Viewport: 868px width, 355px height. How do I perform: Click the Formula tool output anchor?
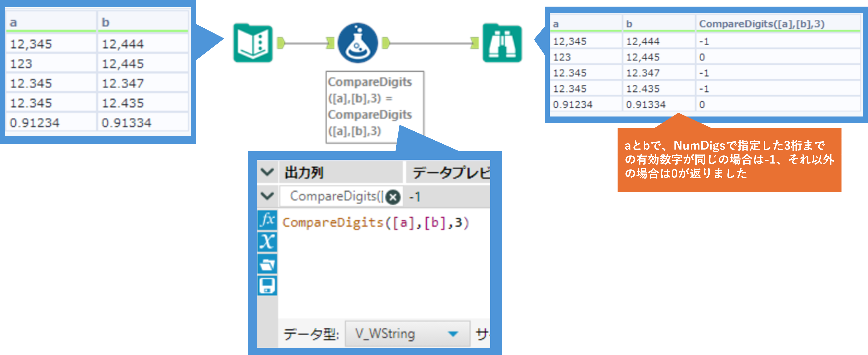coord(386,43)
